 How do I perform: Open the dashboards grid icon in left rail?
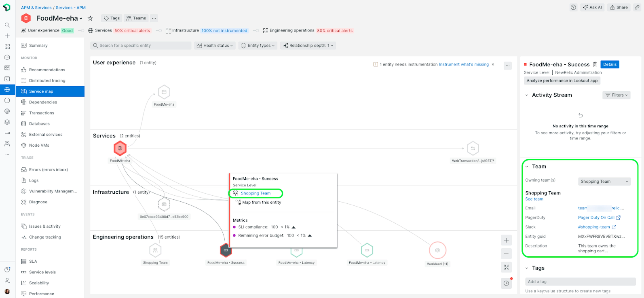pos(7,46)
